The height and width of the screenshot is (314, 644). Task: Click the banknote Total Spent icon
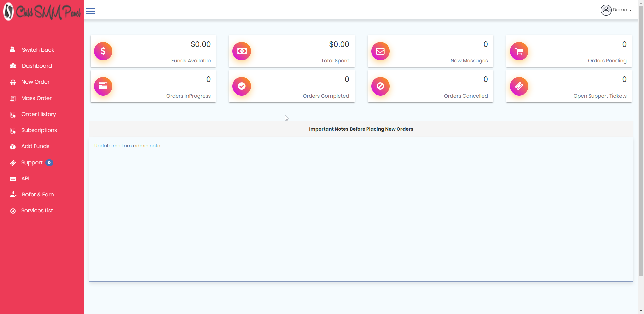click(241, 51)
